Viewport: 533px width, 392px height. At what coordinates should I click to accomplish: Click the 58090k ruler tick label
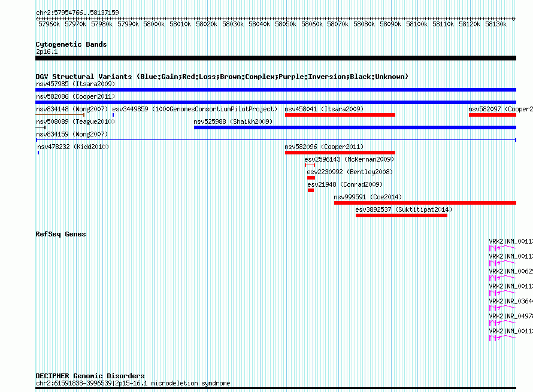[x=390, y=24]
